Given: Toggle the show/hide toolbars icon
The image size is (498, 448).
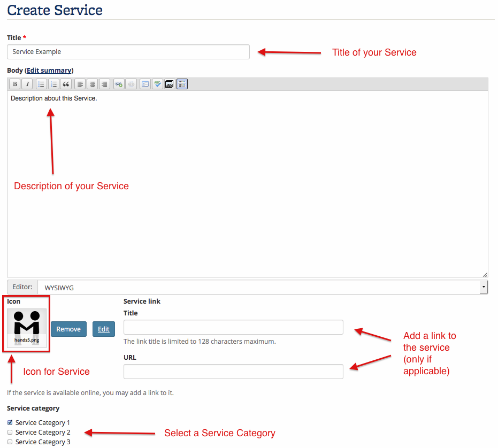Looking at the screenshot, I should point(182,84).
